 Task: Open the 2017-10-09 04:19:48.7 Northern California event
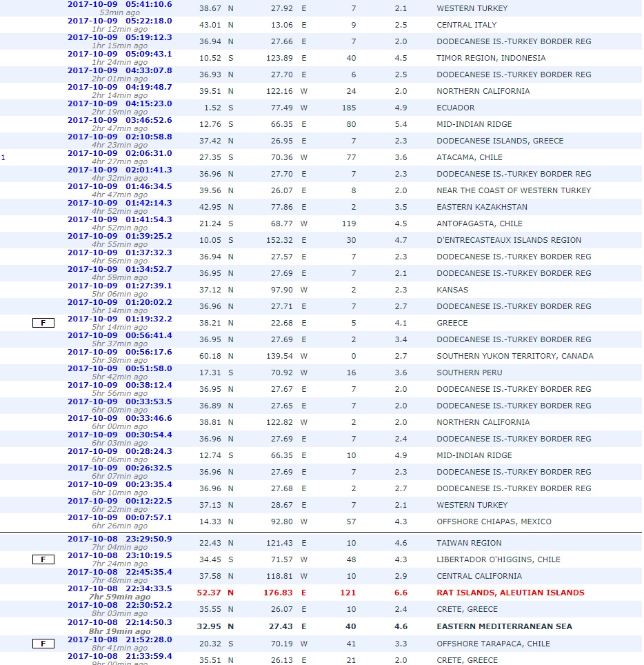(120, 87)
